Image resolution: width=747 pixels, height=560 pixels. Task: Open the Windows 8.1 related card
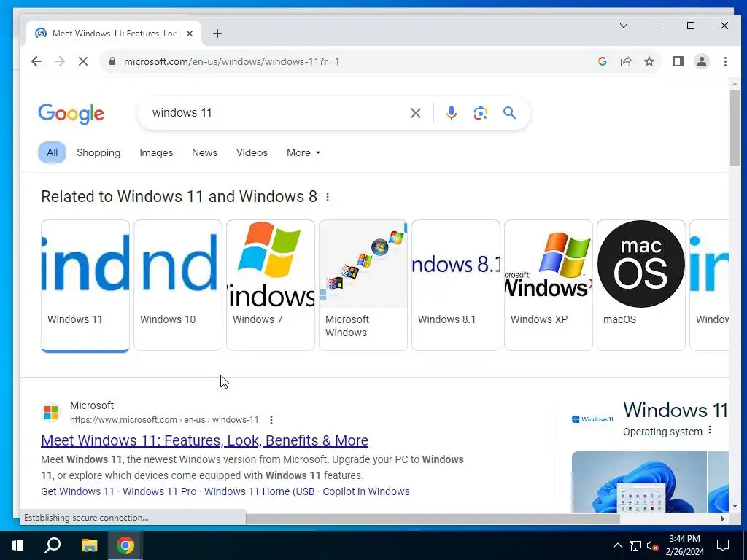(456, 285)
